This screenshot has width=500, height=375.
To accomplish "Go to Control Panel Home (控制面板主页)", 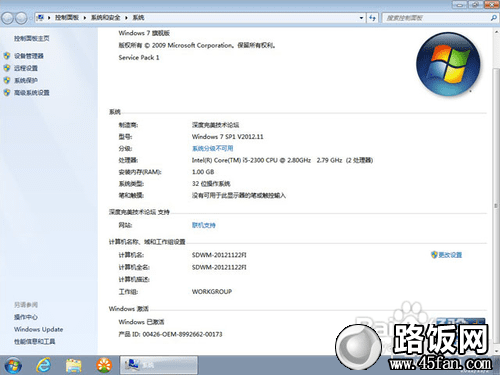I will tap(32, 39).
